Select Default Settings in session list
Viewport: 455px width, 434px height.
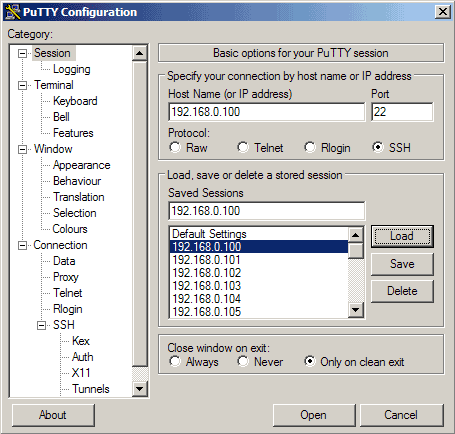pos(259,234)
